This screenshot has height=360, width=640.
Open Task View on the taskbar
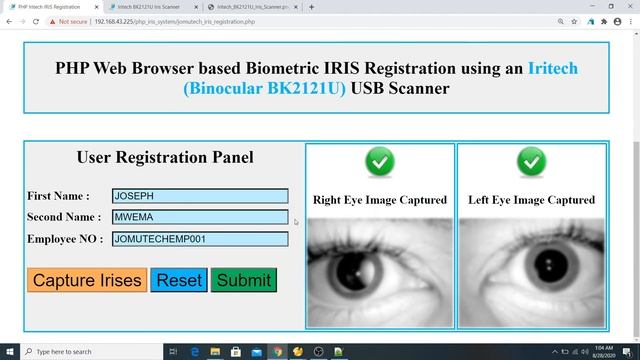click(x=173, y=351)
